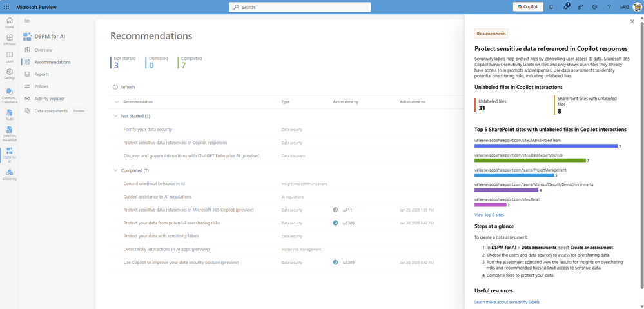The image size is (644, 309).
Task: Open Discover and govern ChatGPT Enterprise AI recommendation
Action: point(191,155)
